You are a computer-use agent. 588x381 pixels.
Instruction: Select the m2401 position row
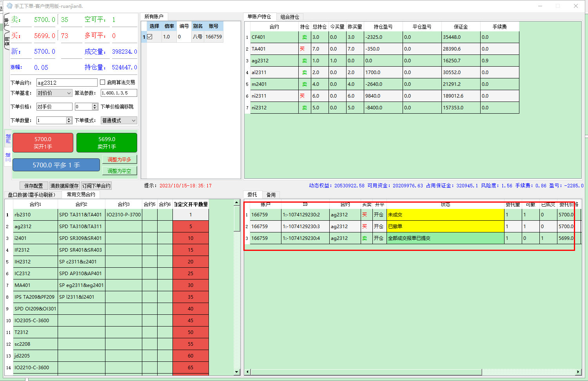pyautogui.click(x=385, y=84)
